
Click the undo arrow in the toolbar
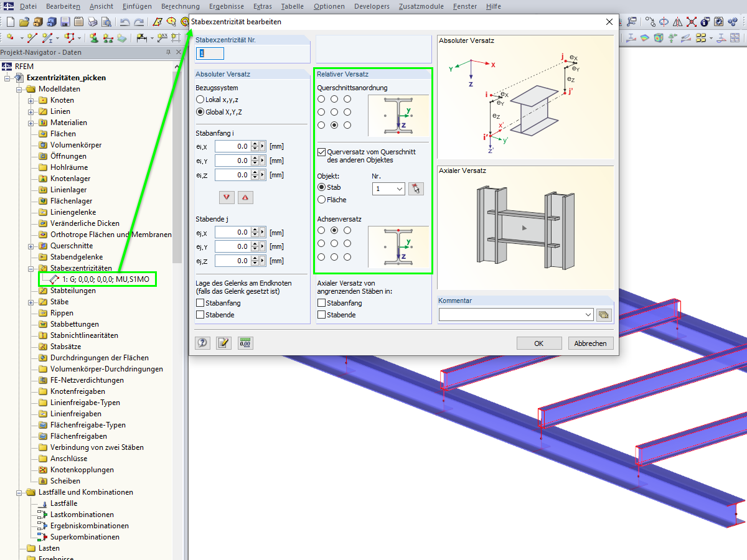[125, 22]
